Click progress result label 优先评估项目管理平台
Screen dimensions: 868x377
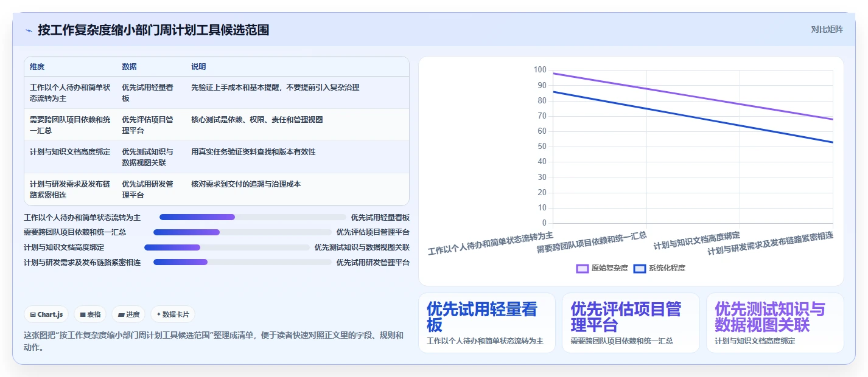(x=373, y=232)
